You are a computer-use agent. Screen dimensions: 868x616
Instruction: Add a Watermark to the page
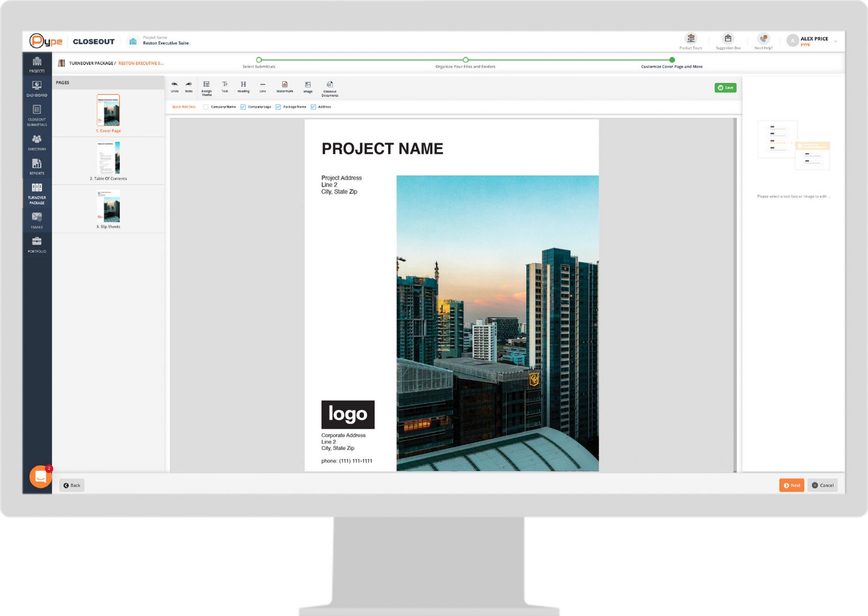click(285, 85)
